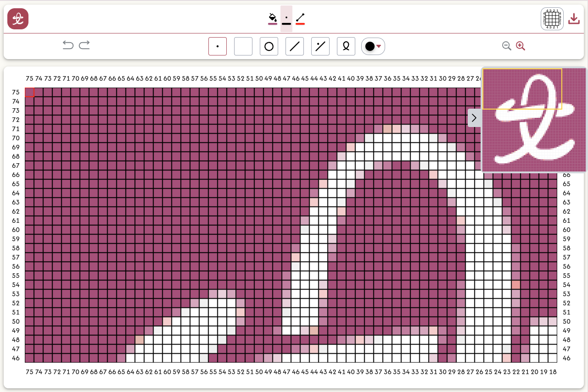588x392 pixels.
Task: Redo the last undone action
Action: (84, 45)
